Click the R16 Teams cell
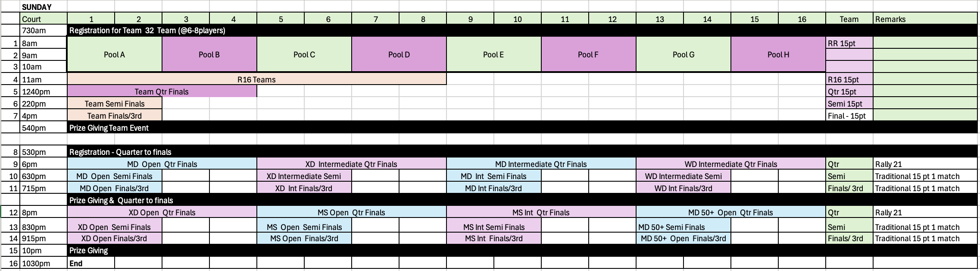This screenshot has width=980, height=271. pos(257,79)
